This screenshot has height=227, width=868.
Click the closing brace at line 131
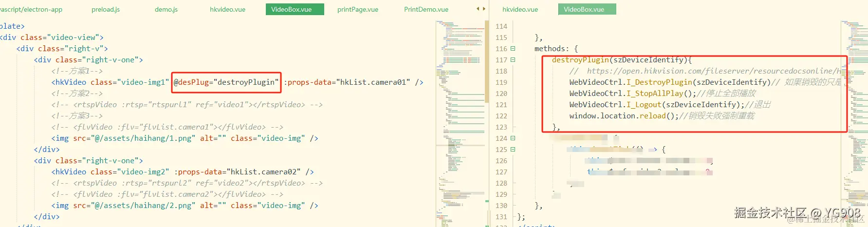tap(521, 217)
